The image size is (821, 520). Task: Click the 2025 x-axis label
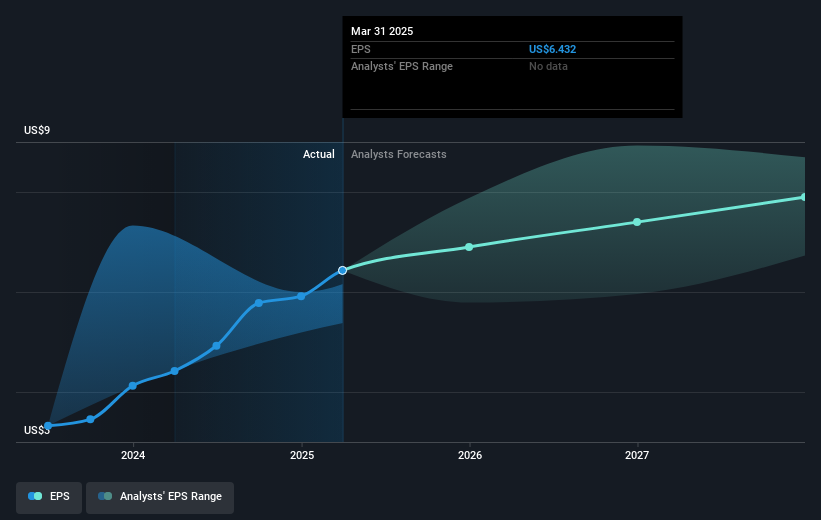pos(302,456)
